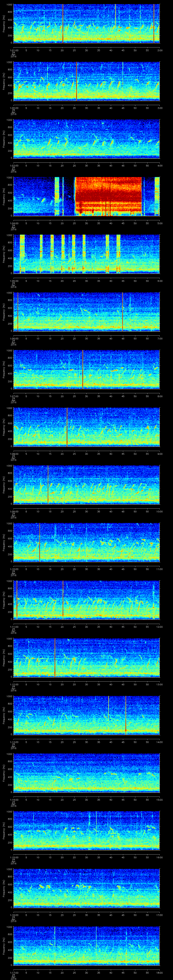The height and width of the screenshot is (980, 173).
Task: Select the spectrogram panel starting at 1:08:00
Action: pyautogui.click(x=87, y=427)
